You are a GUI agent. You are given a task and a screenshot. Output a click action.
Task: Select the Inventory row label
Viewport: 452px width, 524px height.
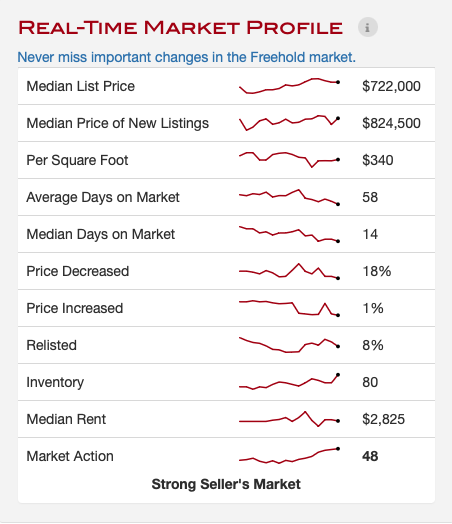click(55, 382)
